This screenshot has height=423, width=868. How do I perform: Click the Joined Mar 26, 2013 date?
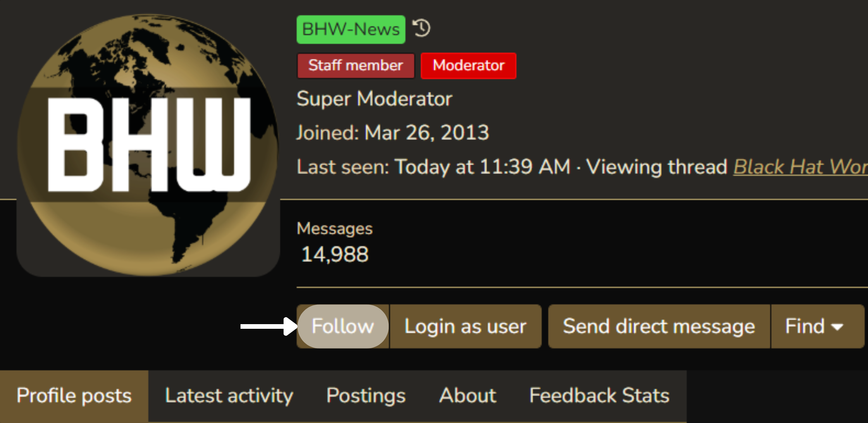tap(427, 133)
